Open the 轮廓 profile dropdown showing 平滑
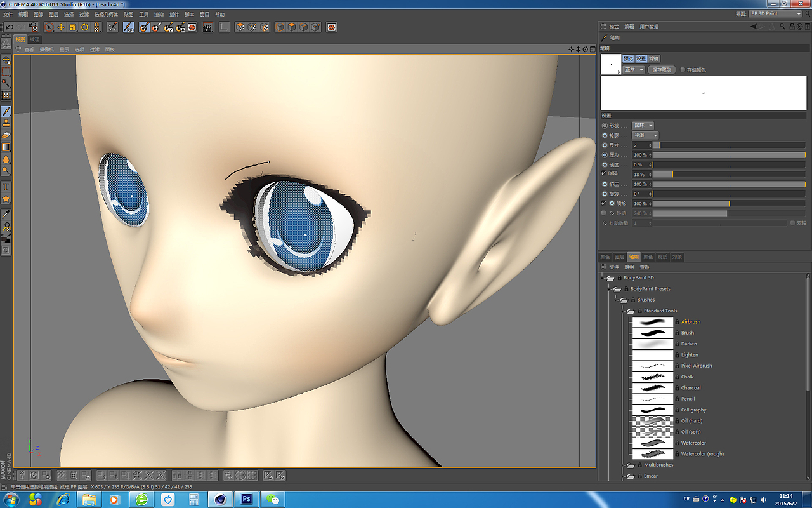812x508 pixels. coord(645,135)
